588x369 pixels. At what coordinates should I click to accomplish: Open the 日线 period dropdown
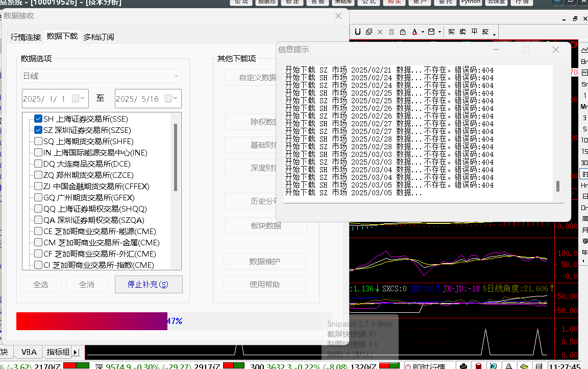(x=101, y=76)
